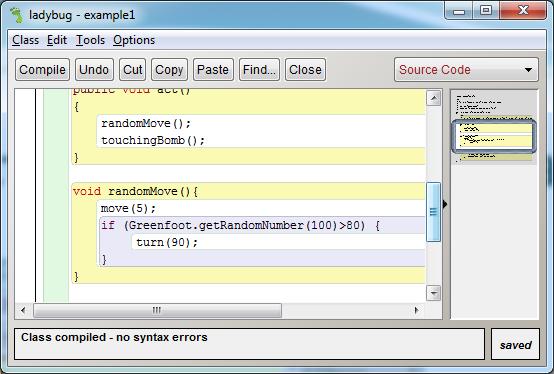Click the Copy button
The width and height of the screenshot is (554, 374).
click(169, 70)
